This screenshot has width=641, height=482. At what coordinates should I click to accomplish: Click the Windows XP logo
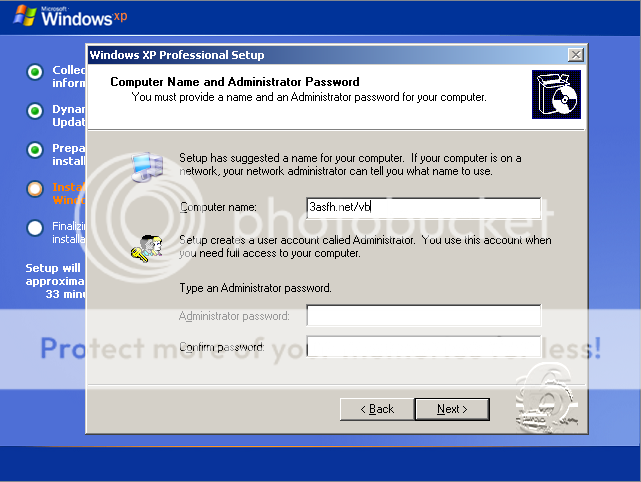click(70, 16)
